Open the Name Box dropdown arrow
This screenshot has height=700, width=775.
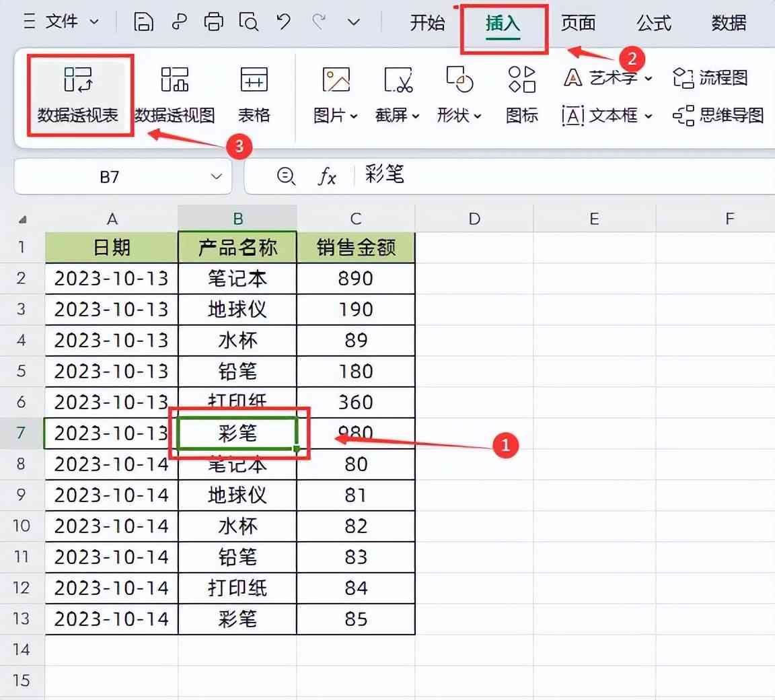click(x=216, y=176)
